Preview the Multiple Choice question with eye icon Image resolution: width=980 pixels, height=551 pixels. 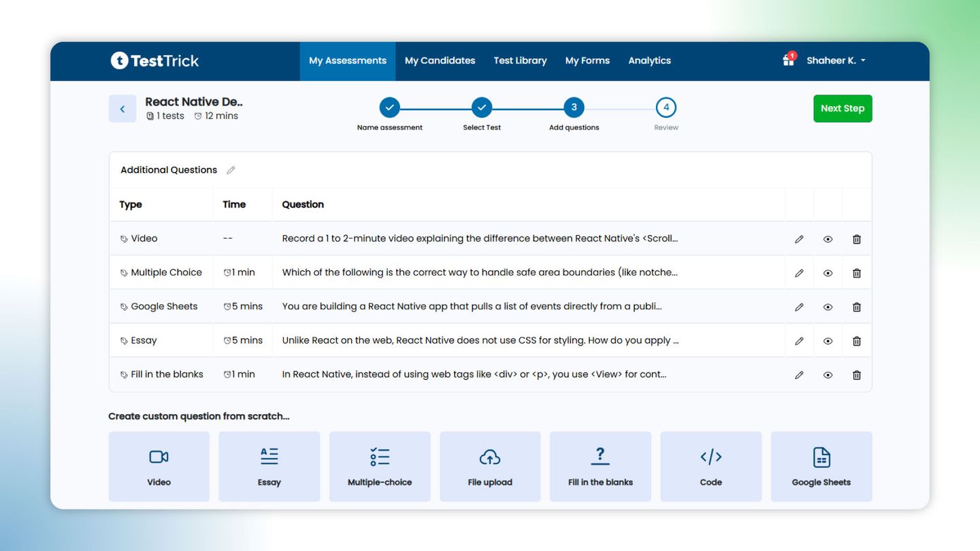click(x=828, y=273)
